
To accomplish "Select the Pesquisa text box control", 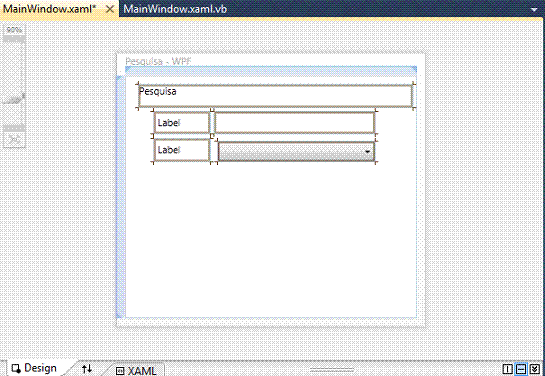I will [x=275, y=96].
